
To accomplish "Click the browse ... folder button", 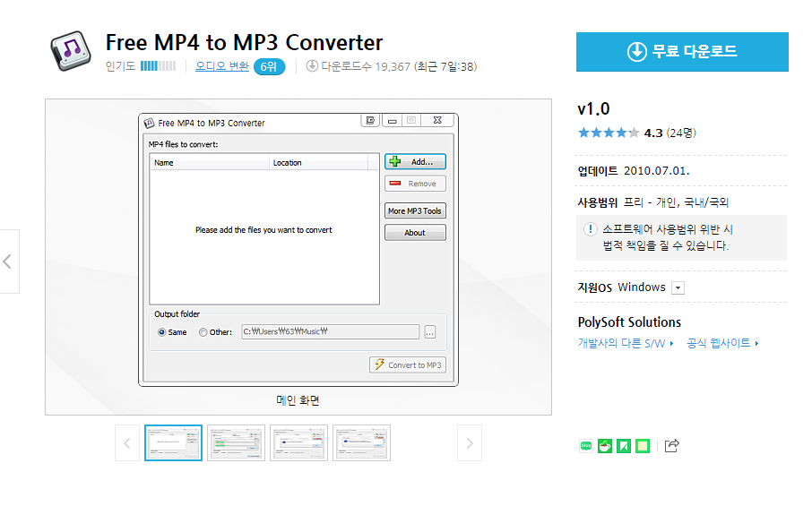I will coord(430,332).
